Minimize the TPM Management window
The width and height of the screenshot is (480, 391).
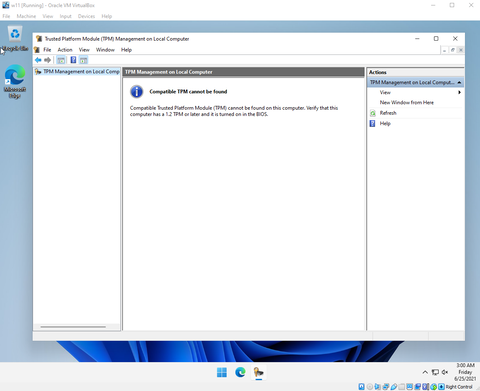tap(417, 39)
